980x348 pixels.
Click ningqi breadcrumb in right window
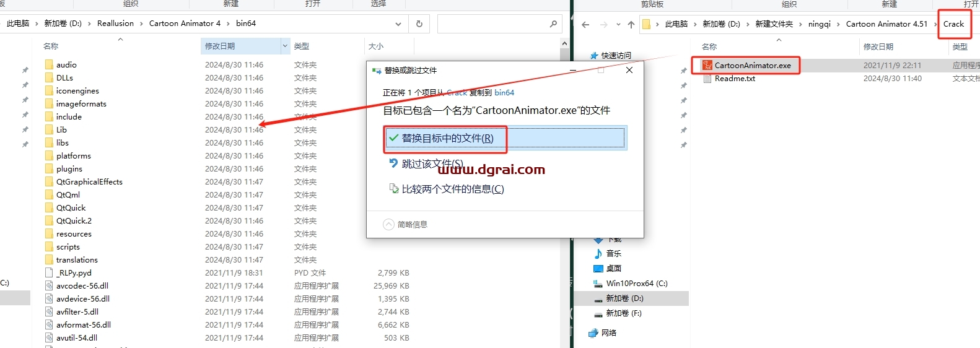coord(819,24)
